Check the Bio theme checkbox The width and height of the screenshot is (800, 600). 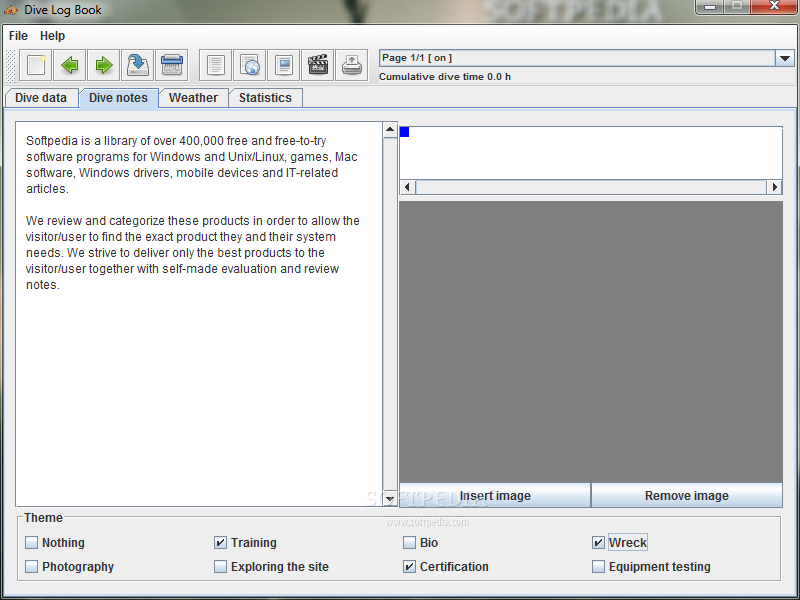[x=409, y=542]
